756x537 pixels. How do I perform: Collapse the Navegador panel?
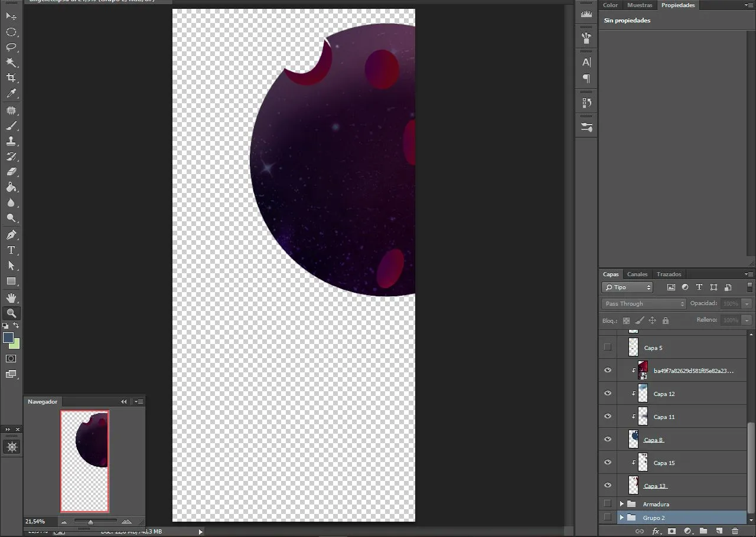point(124,401)
